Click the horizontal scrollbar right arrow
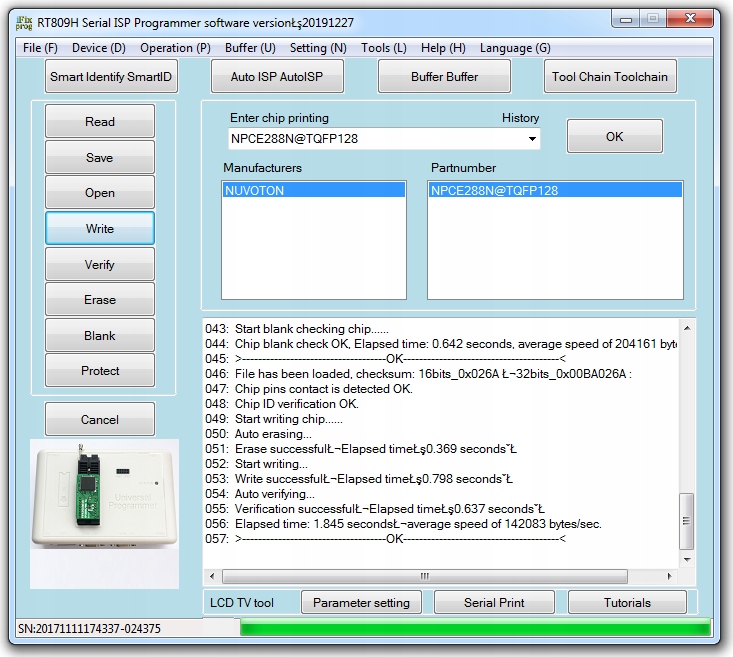Screen dimensions: 733x657 click(669, 576)
